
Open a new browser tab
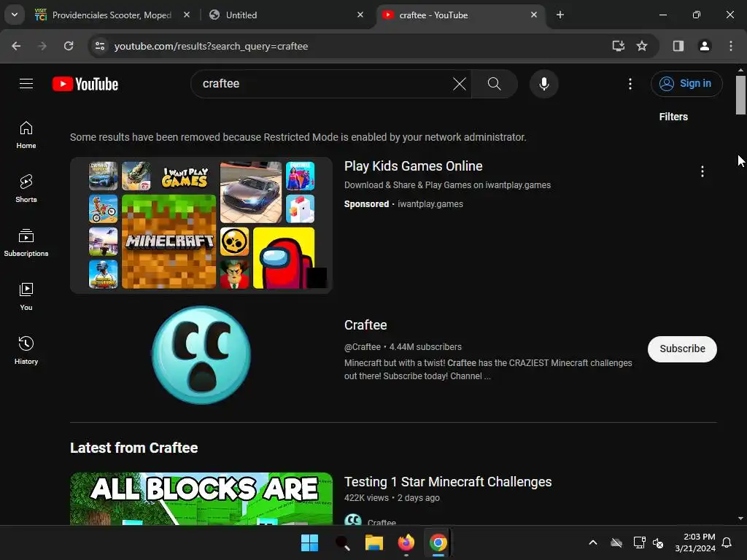click(560, 15)
